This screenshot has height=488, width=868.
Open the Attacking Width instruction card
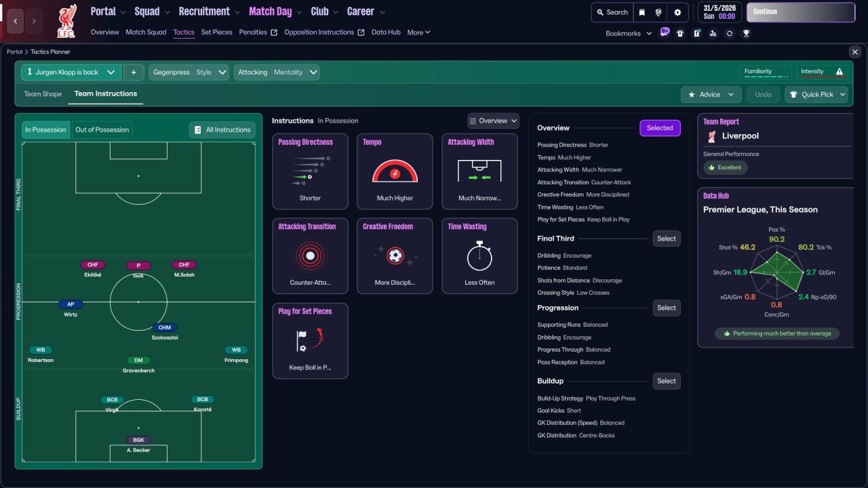[x=479, y=171]
